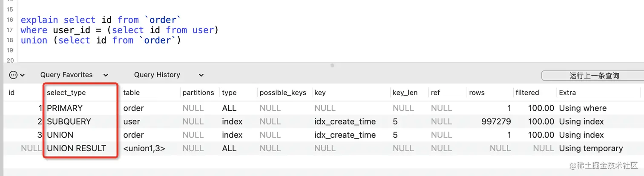This screenshot has height=176, width=644.
Task: Select the PRIMARY result row cell
Action: point(65,108)
